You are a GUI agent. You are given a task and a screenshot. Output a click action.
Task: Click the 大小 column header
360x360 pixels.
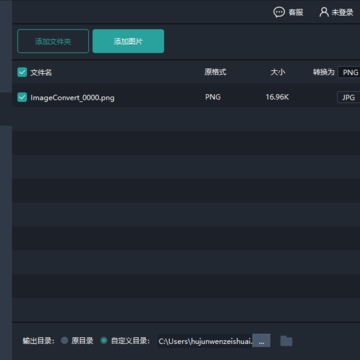[278, 72]
